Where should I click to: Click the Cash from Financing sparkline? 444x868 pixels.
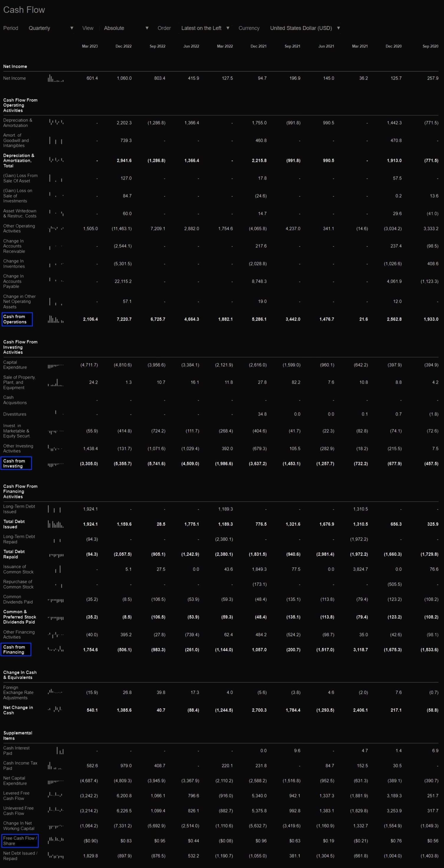56,649
